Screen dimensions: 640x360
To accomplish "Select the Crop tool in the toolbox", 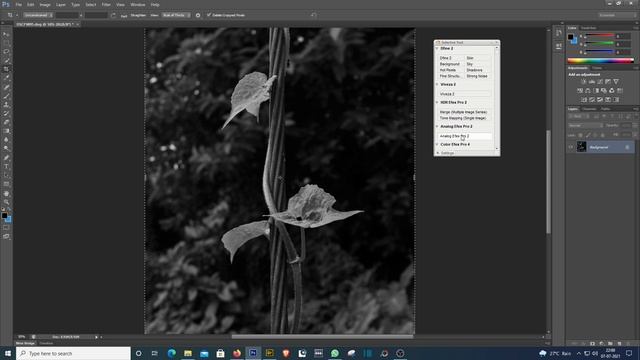I will point(6,69).
